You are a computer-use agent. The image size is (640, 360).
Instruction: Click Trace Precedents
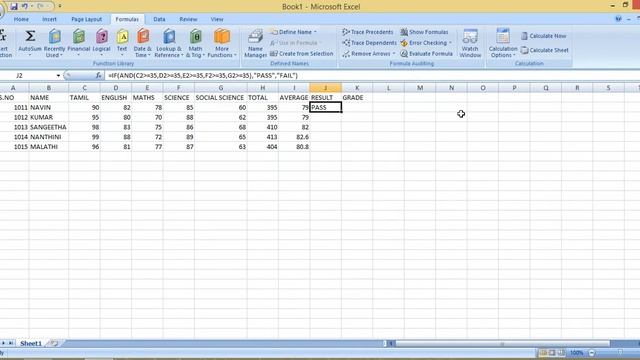[x=368, y=32]
